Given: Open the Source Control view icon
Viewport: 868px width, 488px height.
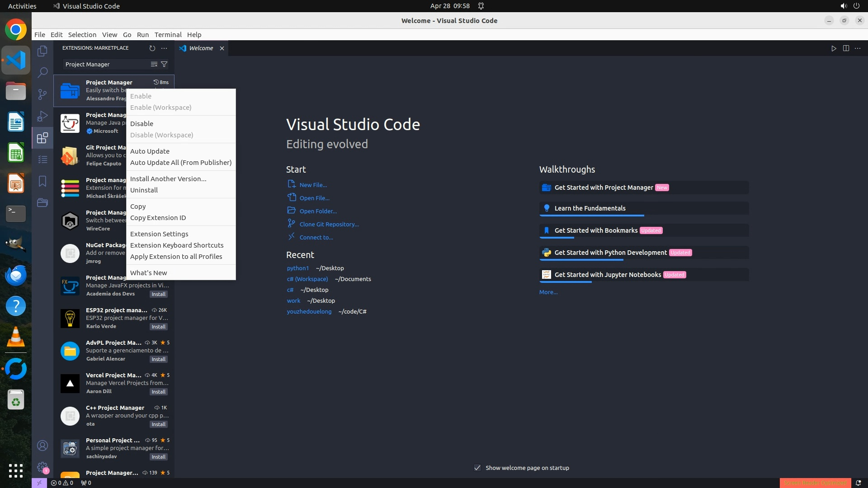Looking at the screenshot, I should pyautogui.click(x=42, y=94).
